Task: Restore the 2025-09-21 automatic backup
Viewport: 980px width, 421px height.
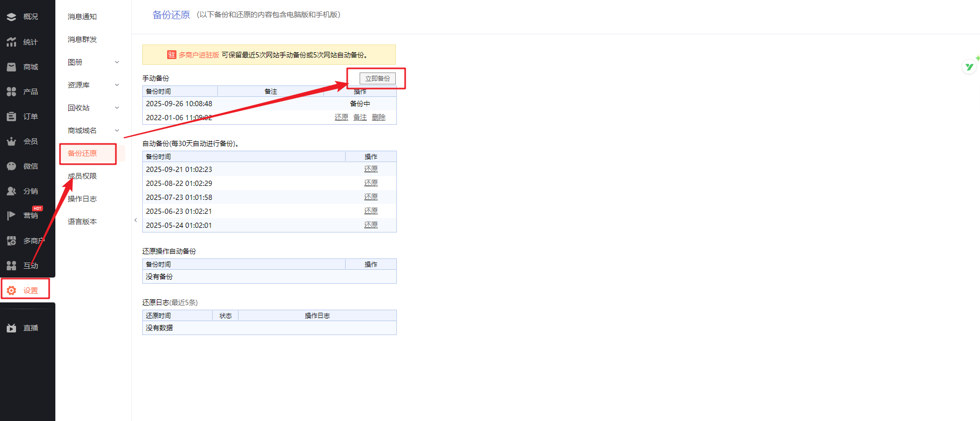Action: 371,169
